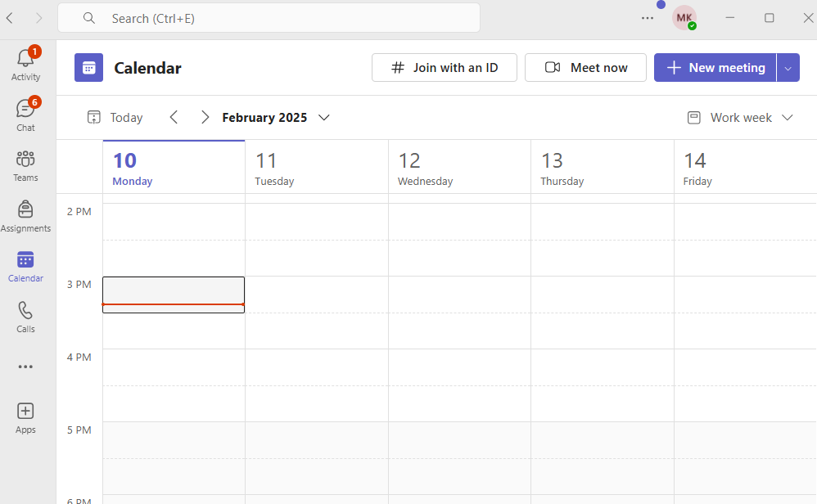
Task: Open Settings and more ellipsis in title bar
Action: pyautogui.click(x=648, y=18)
